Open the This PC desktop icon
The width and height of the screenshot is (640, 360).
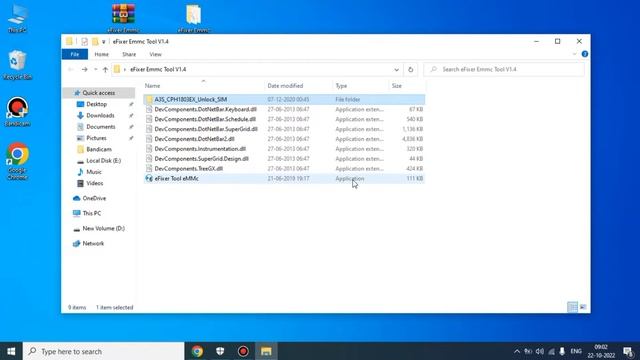(x=17, y=18)
